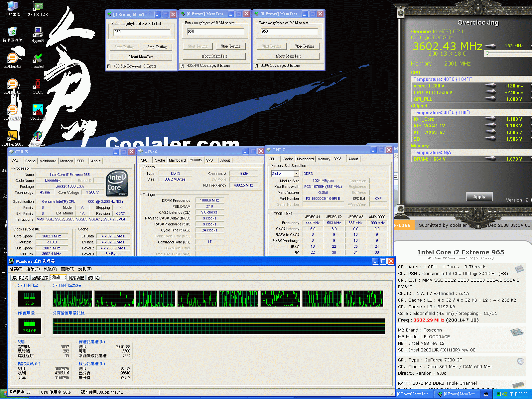Open the Slot #1 dropdown in CPU-Z SPD
The image size is (532, 399).
click(296, 174)
